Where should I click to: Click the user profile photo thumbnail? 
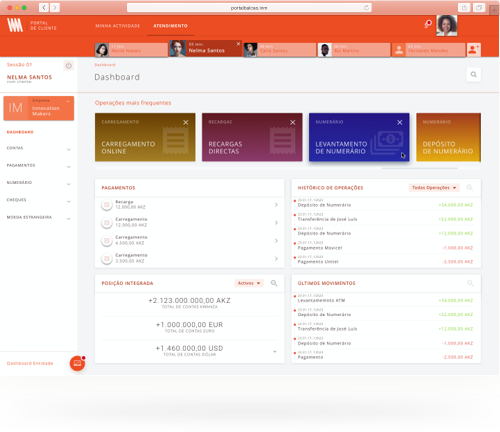(x=447, y=25)
